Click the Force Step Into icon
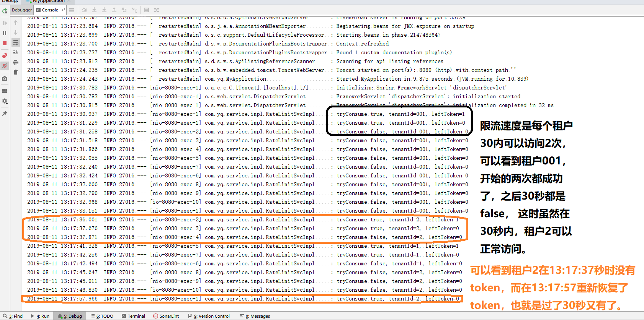Image resolution: width=644 pixels, height=320 pixels. (x=104, y=10)
